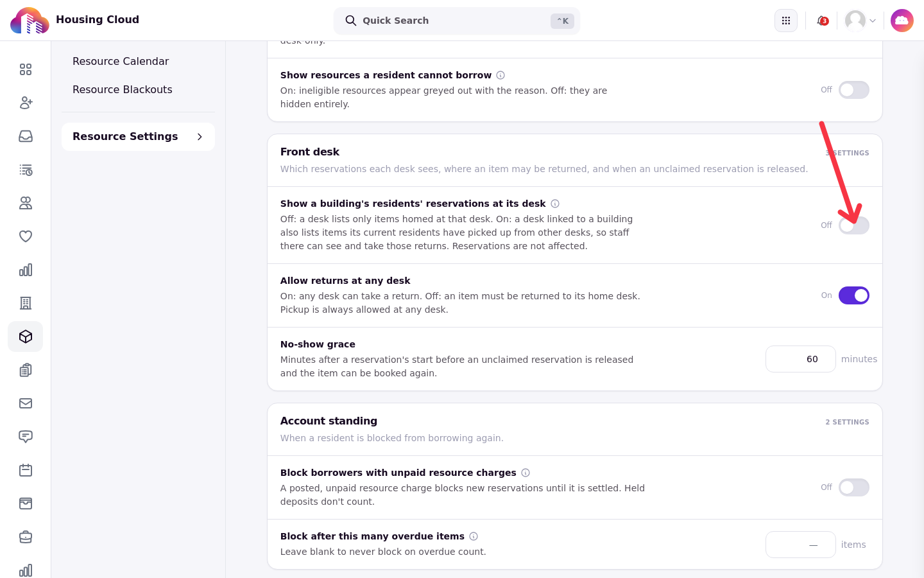Screen dimensions: 924x578
Task: Open the calendar icon in sidebar
Action: tap(26, 470)
